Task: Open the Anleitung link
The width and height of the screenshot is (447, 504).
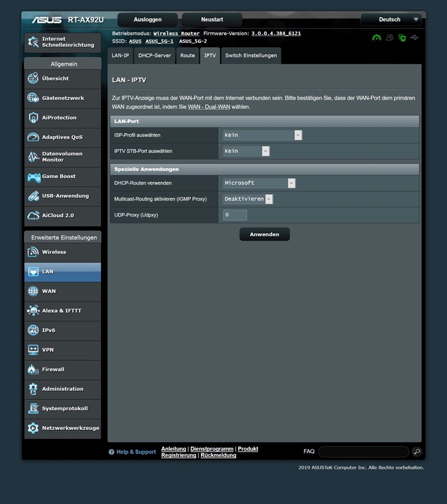Action: [x=174, y=448]
